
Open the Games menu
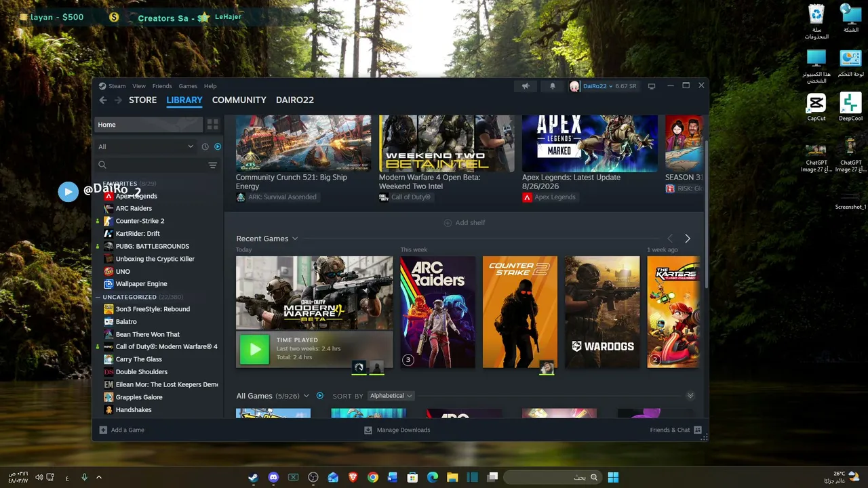[188, 86]
